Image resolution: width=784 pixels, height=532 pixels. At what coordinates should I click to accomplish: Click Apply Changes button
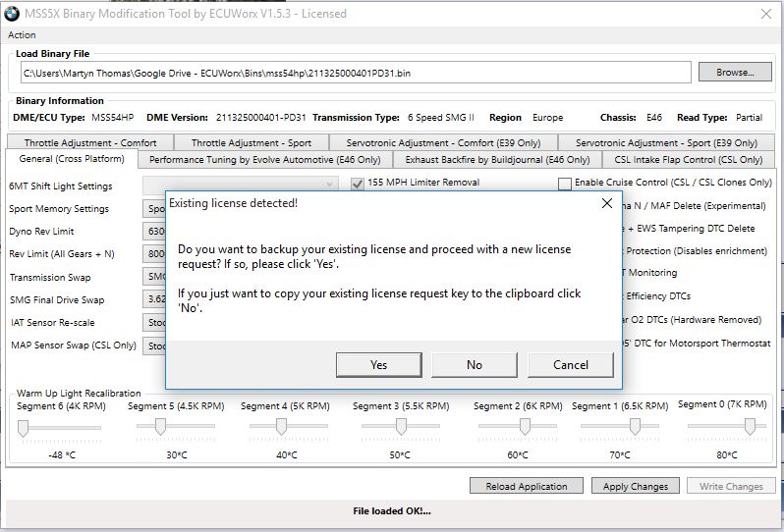635,486
